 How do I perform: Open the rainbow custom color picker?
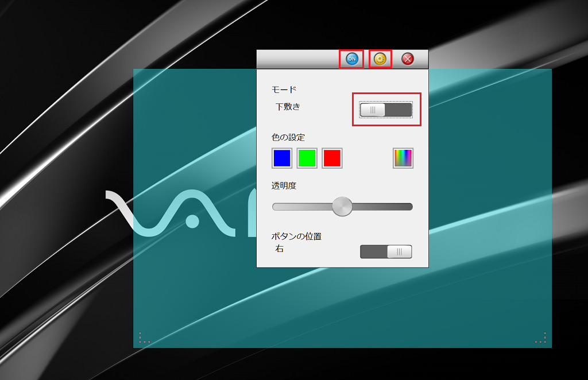403,158
